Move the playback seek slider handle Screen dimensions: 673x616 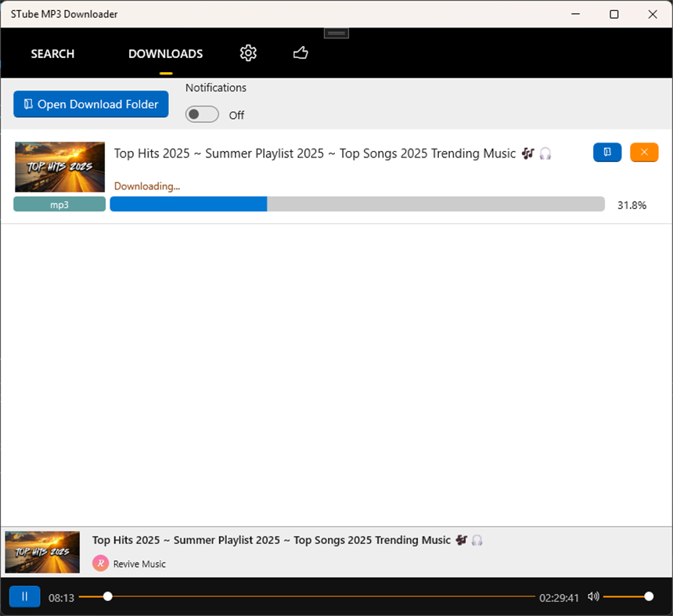(107, 596)
